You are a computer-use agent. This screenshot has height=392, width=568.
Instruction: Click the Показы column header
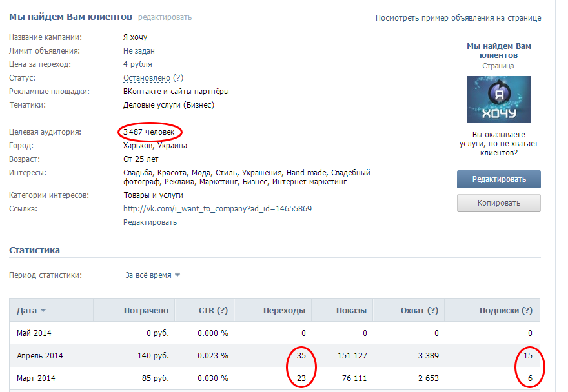[x=351, y=311]
